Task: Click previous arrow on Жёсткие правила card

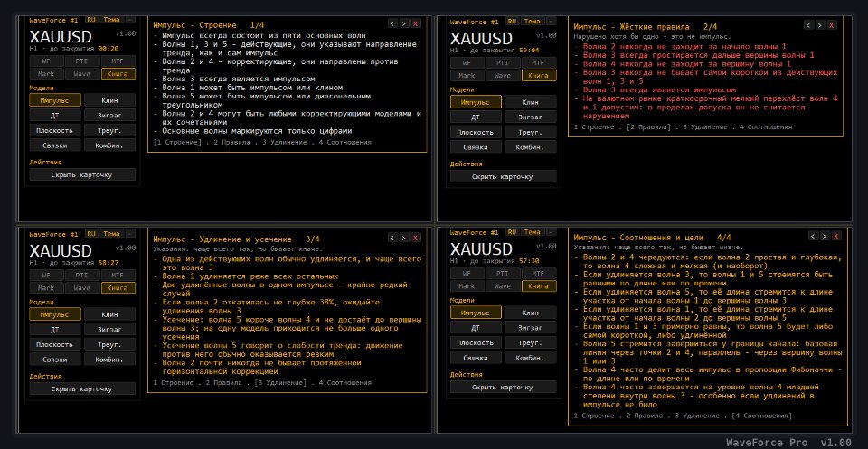Action: point(808,25)
